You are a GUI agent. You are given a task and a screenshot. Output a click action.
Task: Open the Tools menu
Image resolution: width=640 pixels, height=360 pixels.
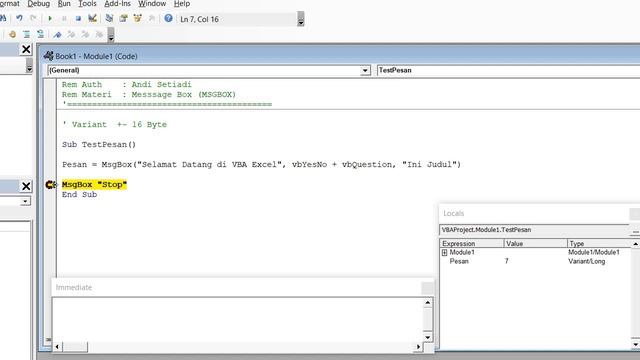[87, 4]
